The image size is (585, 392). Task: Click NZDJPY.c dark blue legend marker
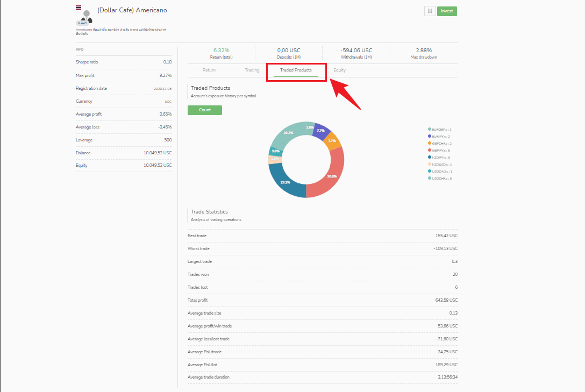pyautogui.click(x=430, y=157)
